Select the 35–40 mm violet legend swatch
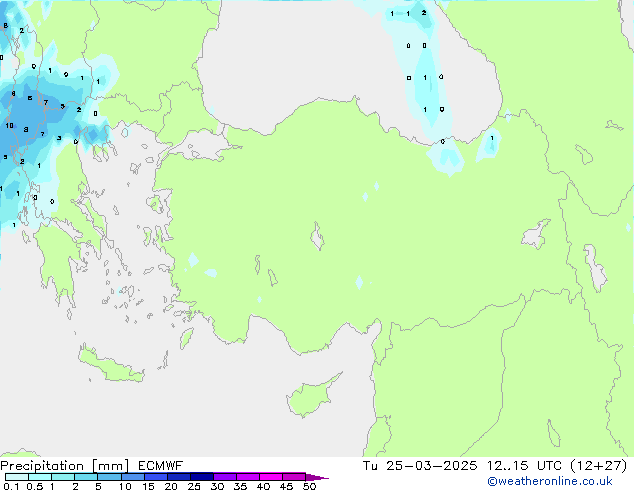Screen dimensions: 634x490 247,477
